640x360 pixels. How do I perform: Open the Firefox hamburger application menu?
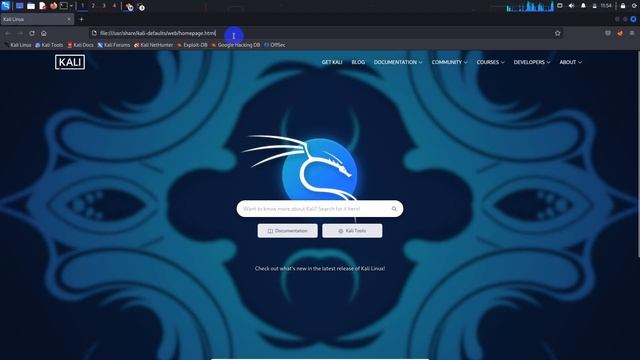pyautogui.click(x=632, y=33)
